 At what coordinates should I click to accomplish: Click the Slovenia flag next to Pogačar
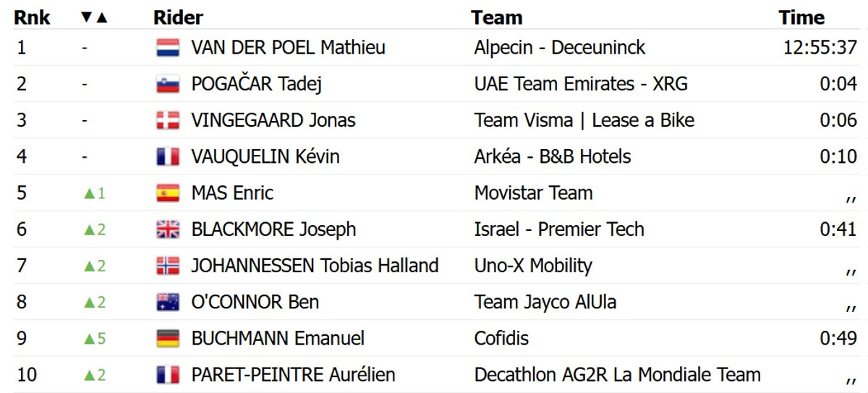point(168,85)
